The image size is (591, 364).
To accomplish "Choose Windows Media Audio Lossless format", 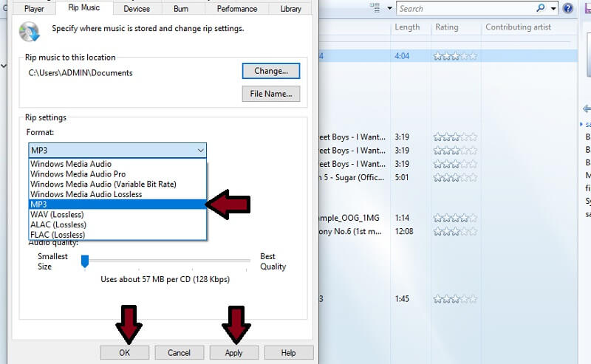I will 117,194.
